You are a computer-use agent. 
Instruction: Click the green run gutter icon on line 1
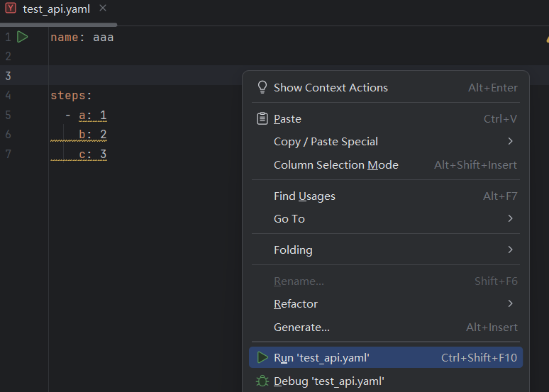pyautogui.click(x=23, y=37)
